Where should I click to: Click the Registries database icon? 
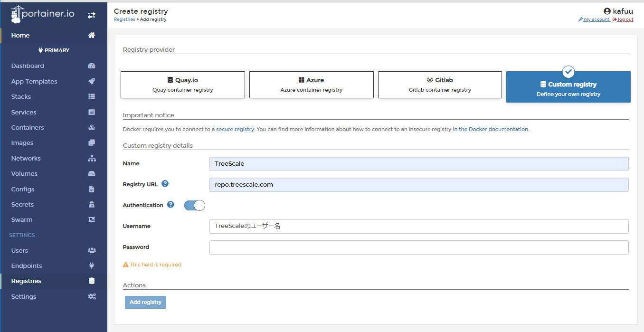[92, 281]
